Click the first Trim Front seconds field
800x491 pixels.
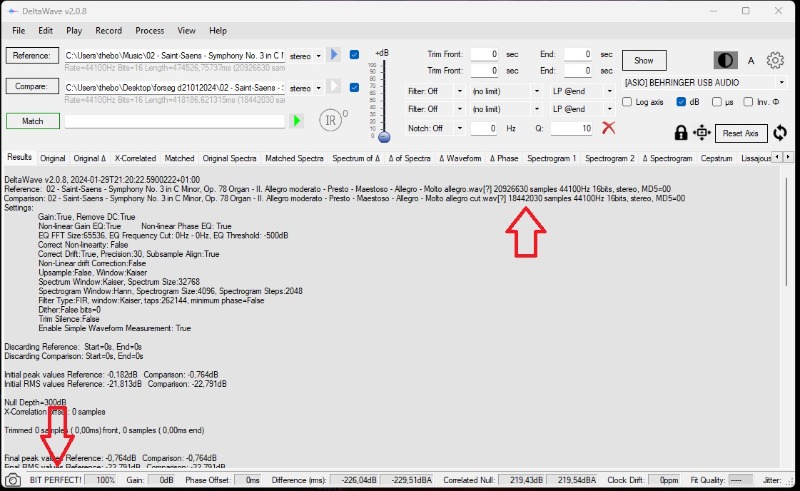[484, 54]
